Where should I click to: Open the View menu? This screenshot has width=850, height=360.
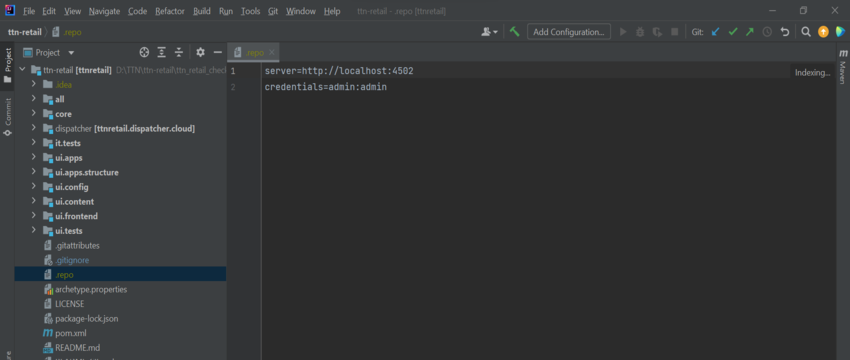[x=72, y=11]
